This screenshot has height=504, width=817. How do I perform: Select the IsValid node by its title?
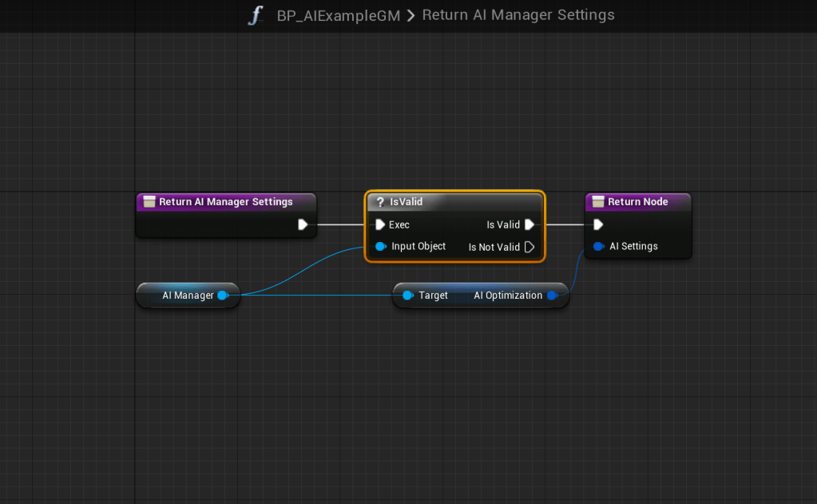point(407,202)
